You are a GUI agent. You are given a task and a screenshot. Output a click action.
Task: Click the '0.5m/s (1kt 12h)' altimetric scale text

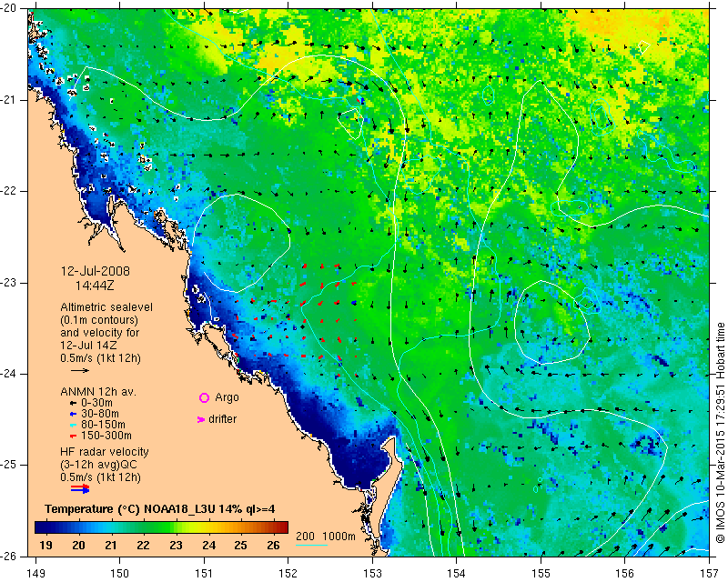point(100,358)
